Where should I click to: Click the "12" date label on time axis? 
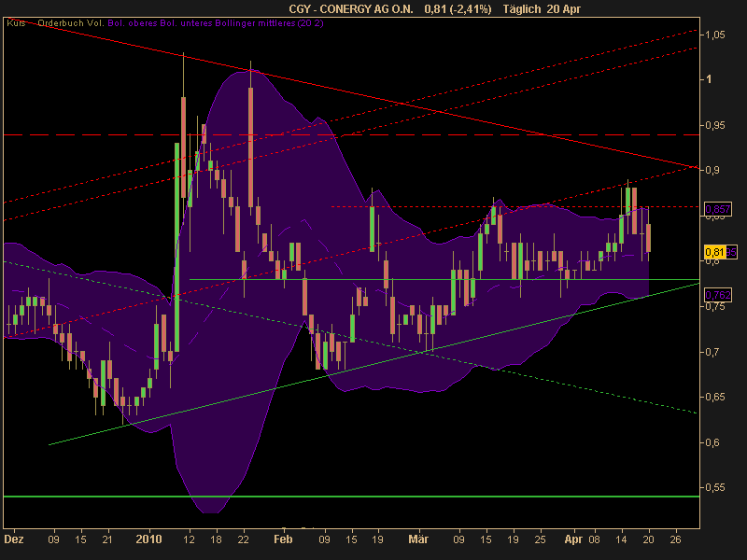[190, 539]
